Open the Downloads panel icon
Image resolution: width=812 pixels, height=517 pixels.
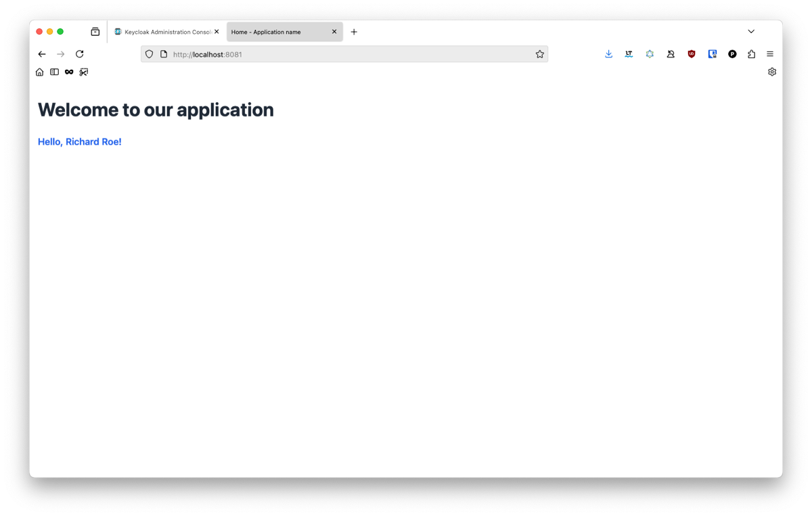coord(608,54)
